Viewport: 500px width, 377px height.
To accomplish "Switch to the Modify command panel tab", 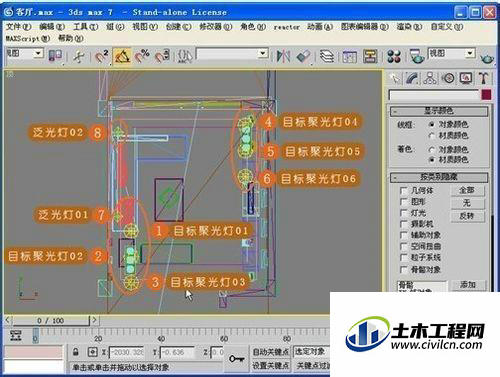I will 413,78.
